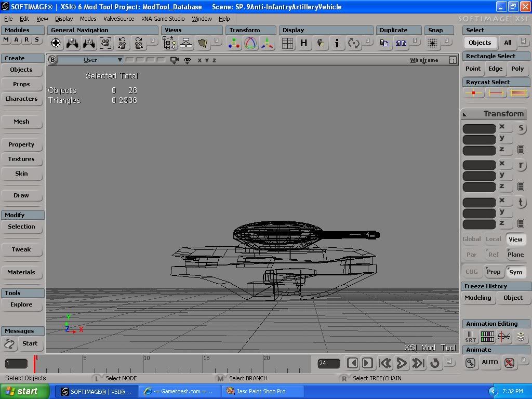Open the SRT animation editing icon
The height and width of the screenshot is (399, 532).
[471, 337]
